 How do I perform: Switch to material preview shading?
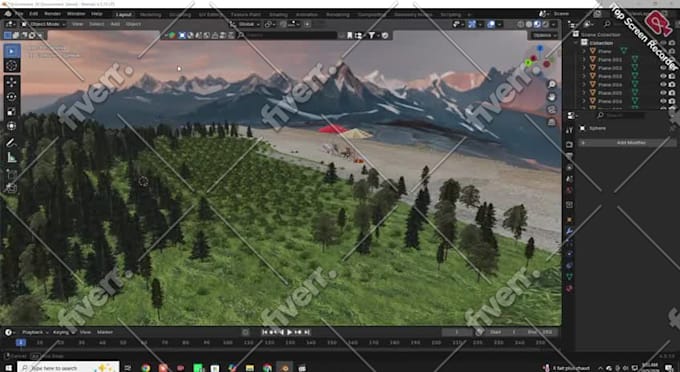537,25
